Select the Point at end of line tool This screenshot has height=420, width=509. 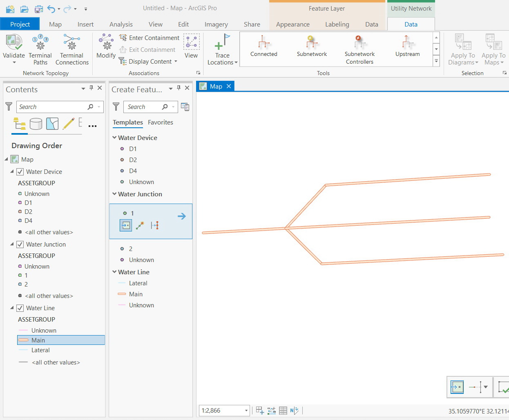(140, 225)
